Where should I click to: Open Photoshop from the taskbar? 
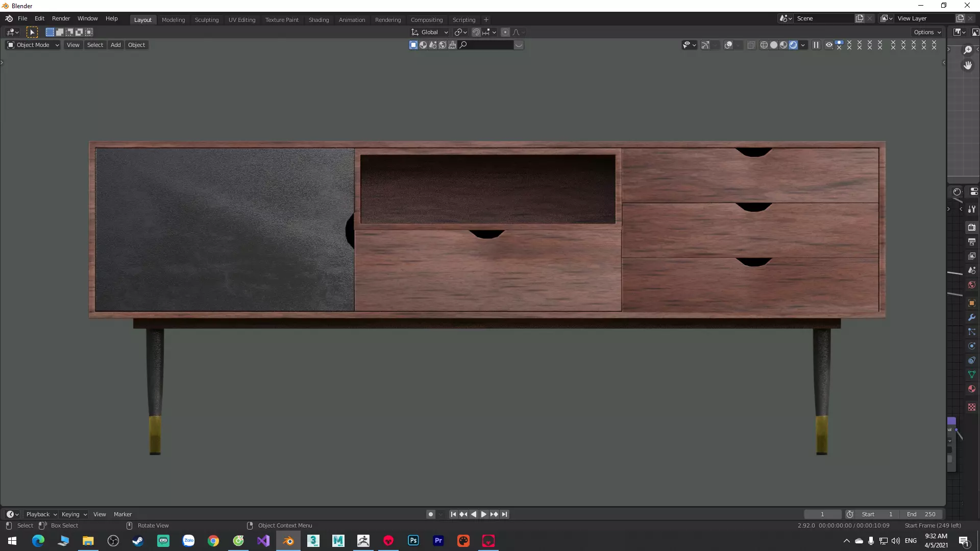pos(413,541)
